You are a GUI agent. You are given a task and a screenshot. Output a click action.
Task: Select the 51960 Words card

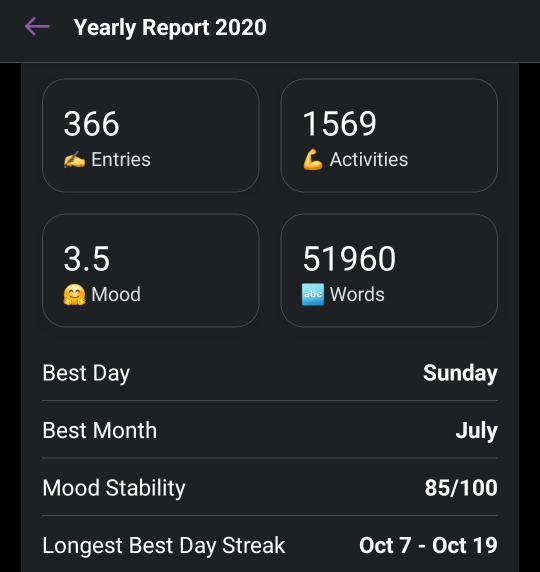coord(389,270)
